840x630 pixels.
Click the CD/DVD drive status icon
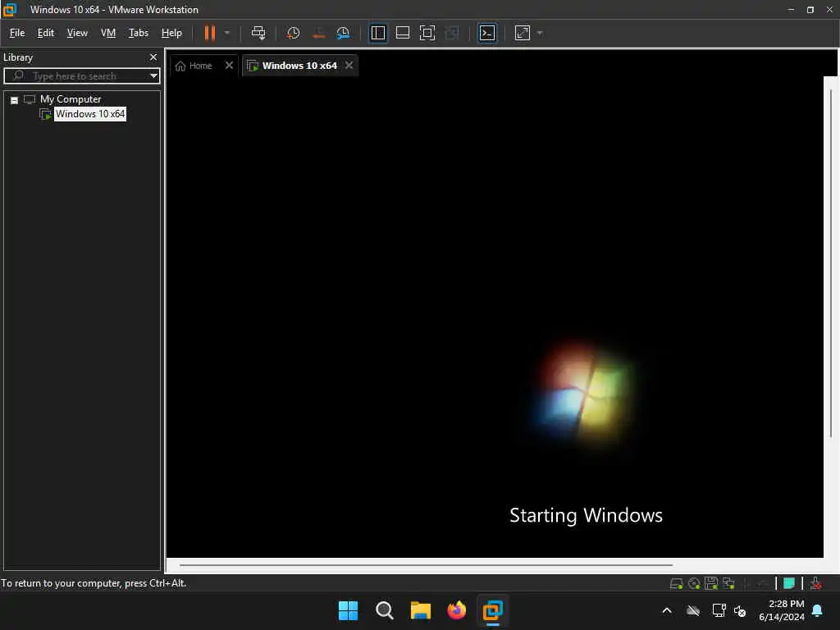(x=694, y=584)
